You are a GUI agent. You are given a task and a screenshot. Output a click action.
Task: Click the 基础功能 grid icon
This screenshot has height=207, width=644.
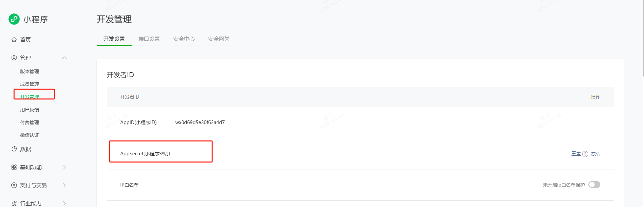[x=13, y=167]
